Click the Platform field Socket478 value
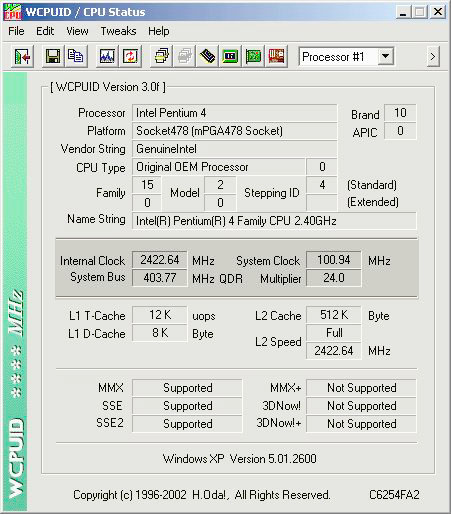 [x=234, y=131]
